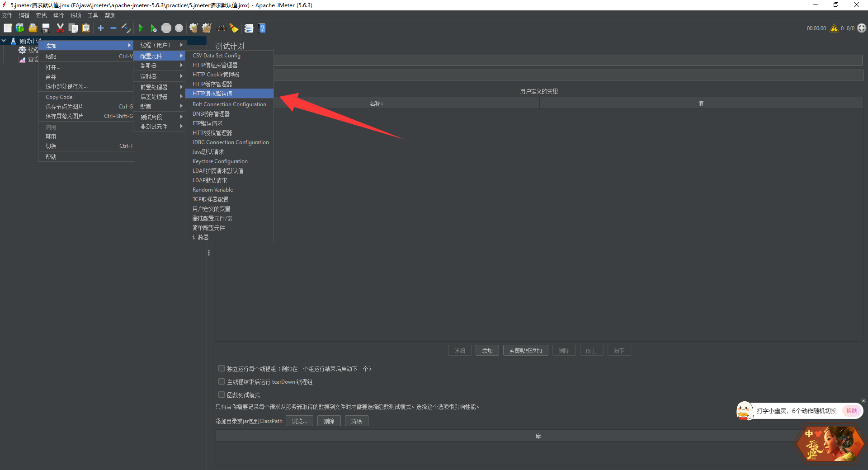
Task: Click the 换肤 button on typing widget
Action: tap(852, 411)
